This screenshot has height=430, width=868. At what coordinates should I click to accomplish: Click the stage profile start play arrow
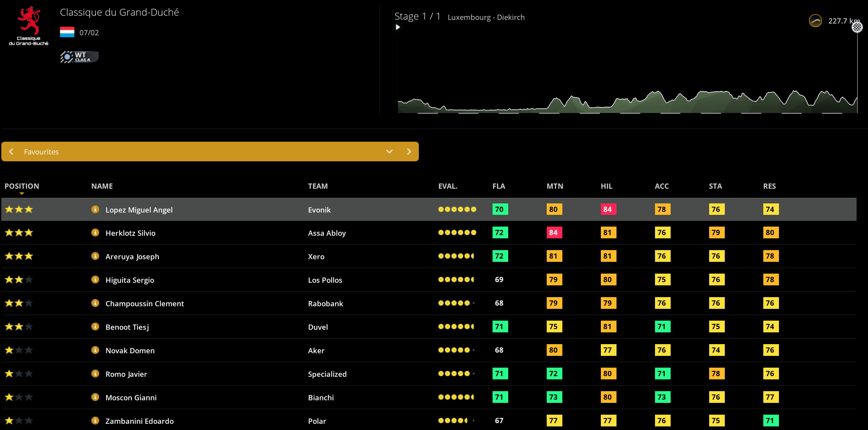(x=398, y=27)
